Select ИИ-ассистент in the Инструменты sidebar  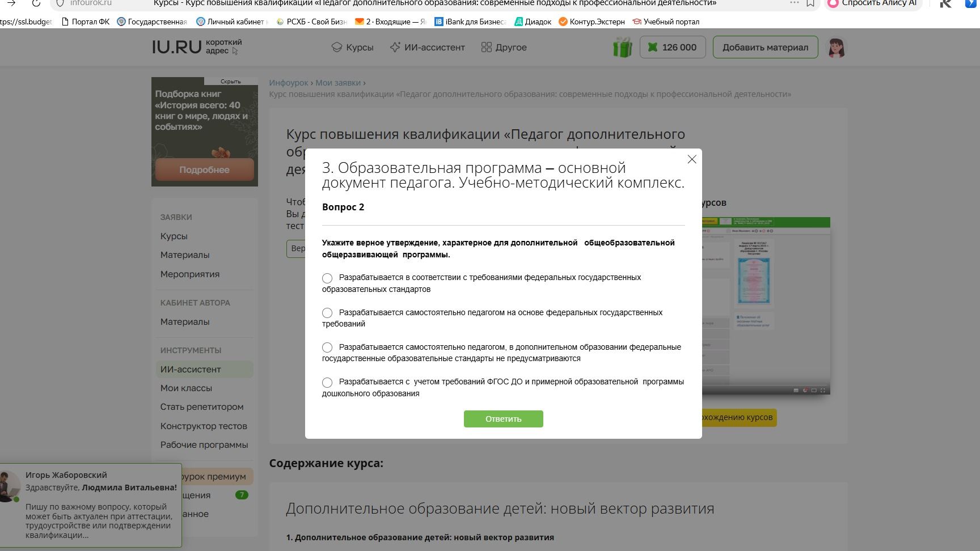coord(205,369)
